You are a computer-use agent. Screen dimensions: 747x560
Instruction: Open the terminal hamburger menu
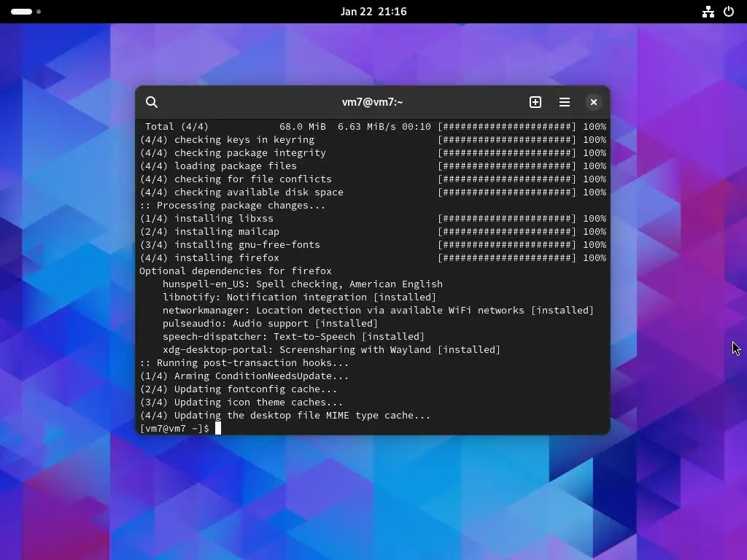pyautogui.click(x=565, y=102)
